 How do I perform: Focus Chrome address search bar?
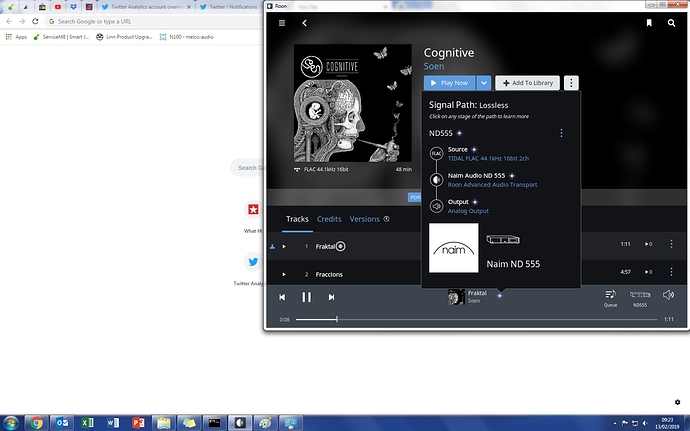tap(154, 21)
